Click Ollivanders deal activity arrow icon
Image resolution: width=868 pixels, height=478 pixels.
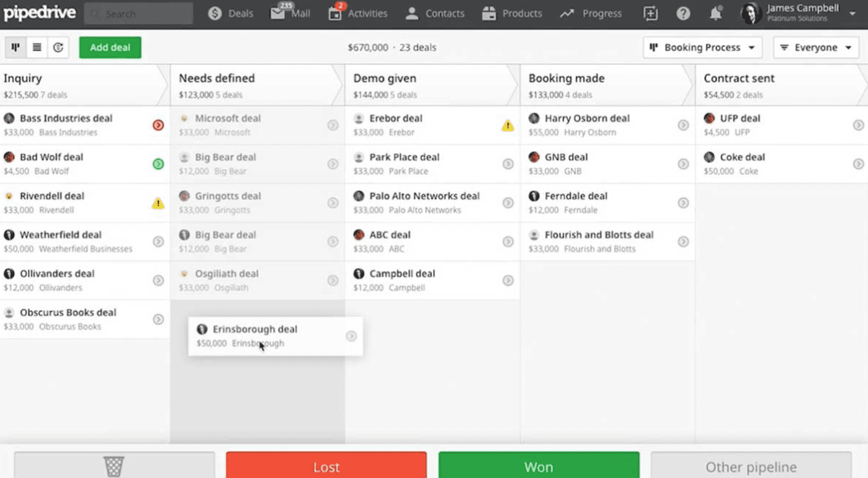click(x=158, y=280)
